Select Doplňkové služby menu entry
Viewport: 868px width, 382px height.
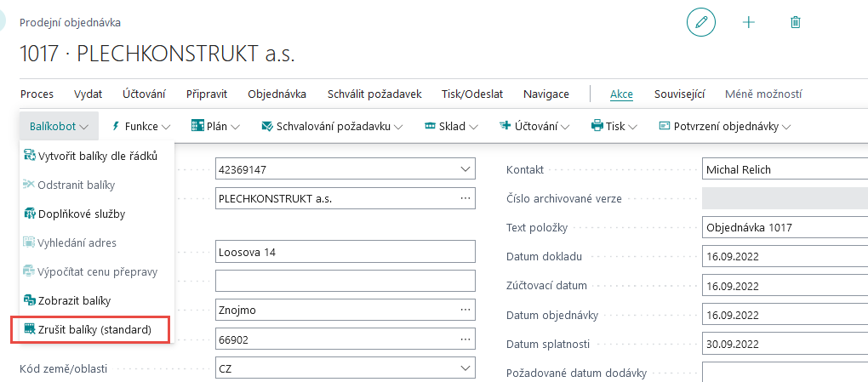tap(97, 214)
